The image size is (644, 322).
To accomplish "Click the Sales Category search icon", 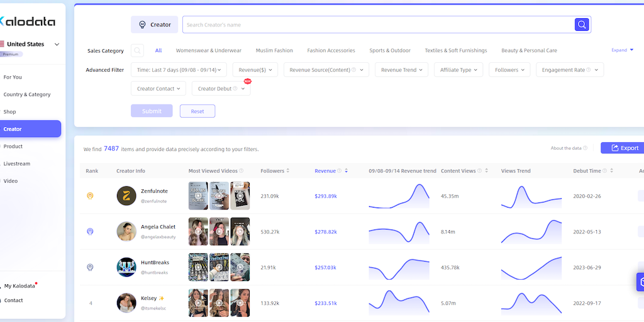I will coord(137,50).
